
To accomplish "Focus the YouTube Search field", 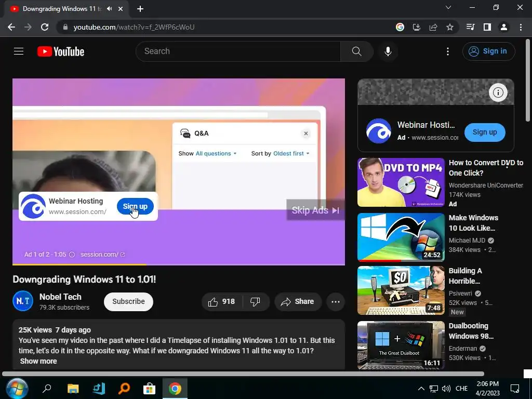I will click(238, 51).
